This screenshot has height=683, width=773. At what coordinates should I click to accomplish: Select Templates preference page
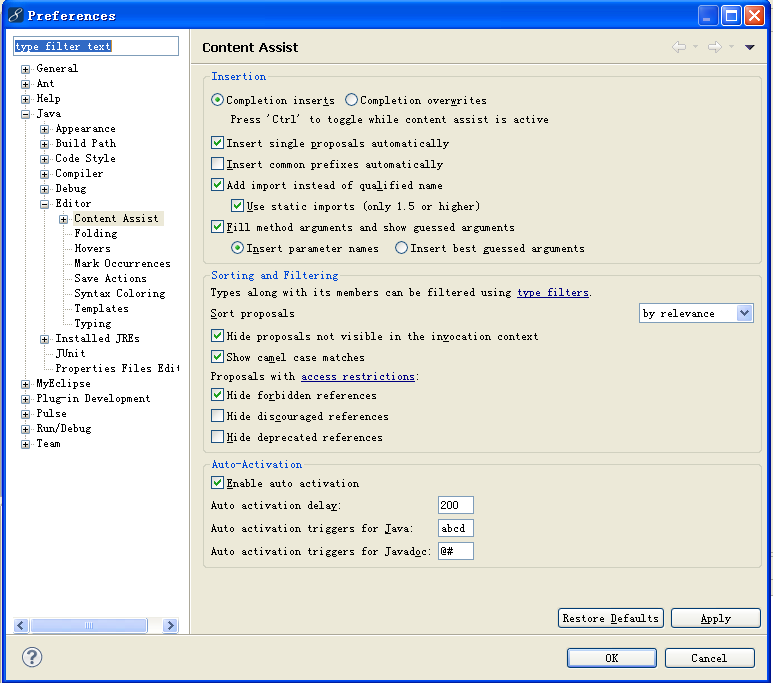click(101, 309)
